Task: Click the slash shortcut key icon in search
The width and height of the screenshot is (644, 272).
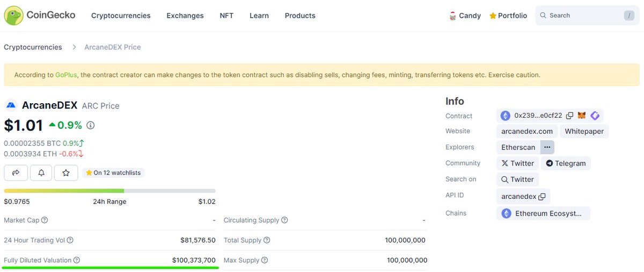Action: (629, 16)
